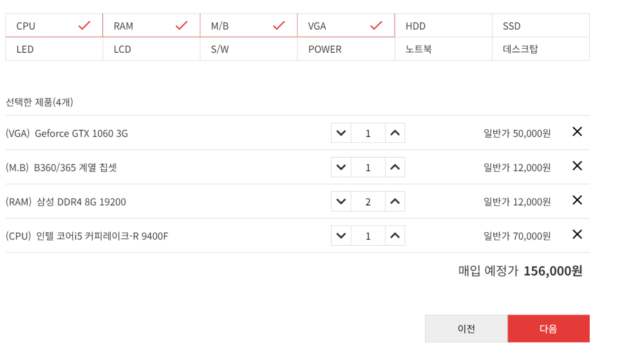This screenshot has height=364, width=622.
Task: Increase quantity of B360/365 chipset
Action: click(x=395, y=168)
